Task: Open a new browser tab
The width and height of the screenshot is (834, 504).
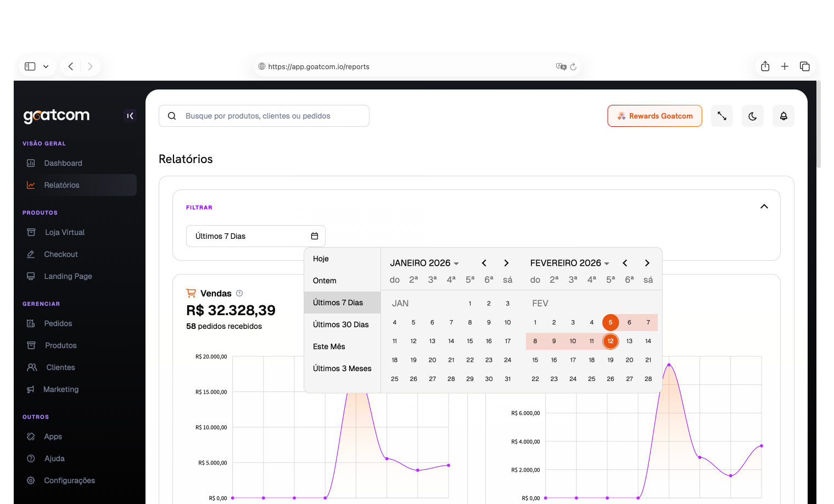Action: 785,66
